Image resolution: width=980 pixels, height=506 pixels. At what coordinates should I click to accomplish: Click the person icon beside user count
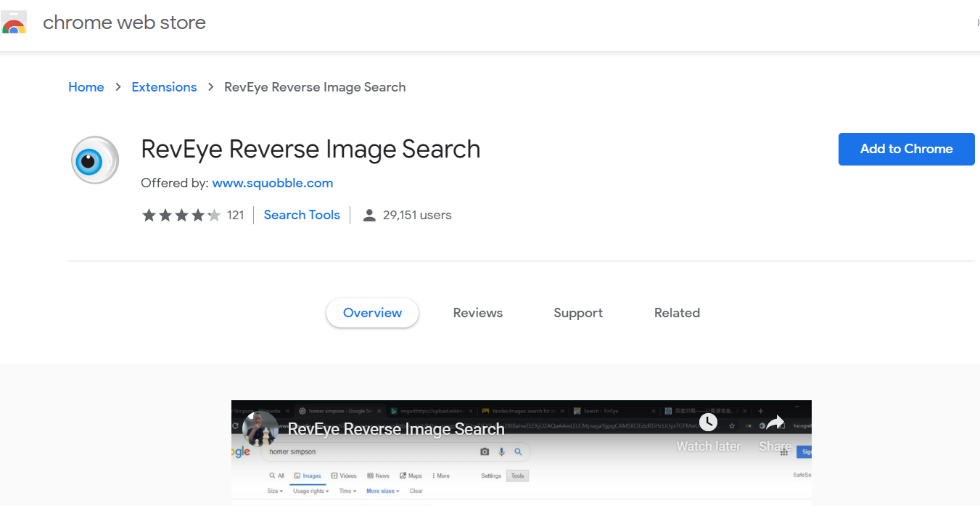[x=369, y=215]
